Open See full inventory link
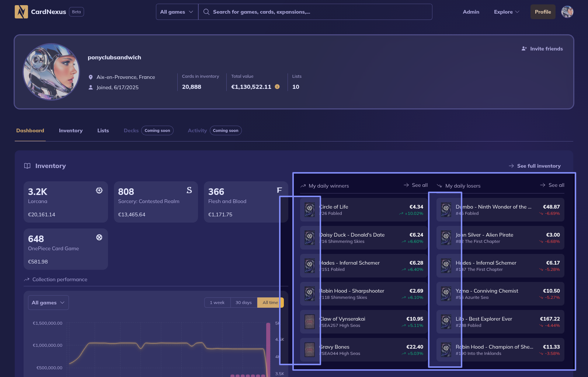Viewport: 588px width, 377px height. click(x=535, y=166)
